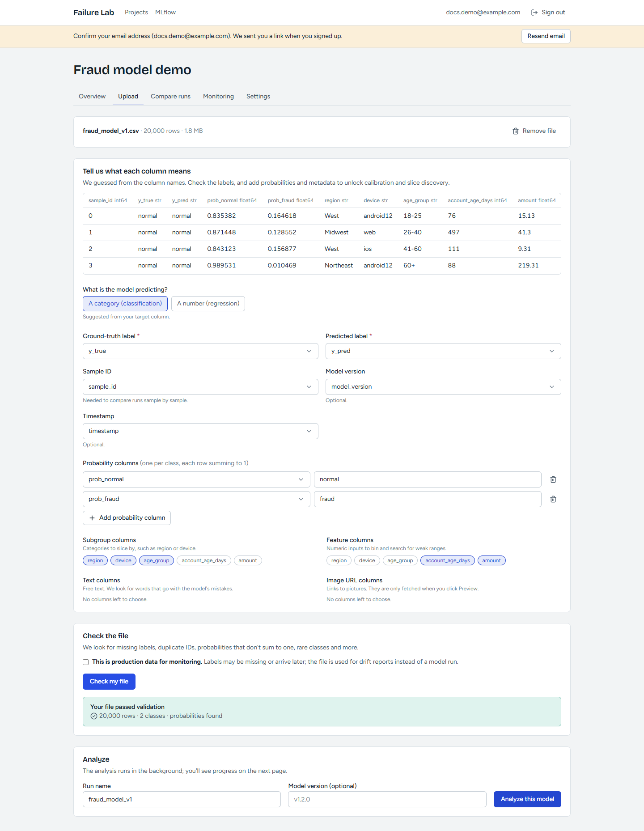
Task: Click the Run name input field
Action: (x=182, y=799)
